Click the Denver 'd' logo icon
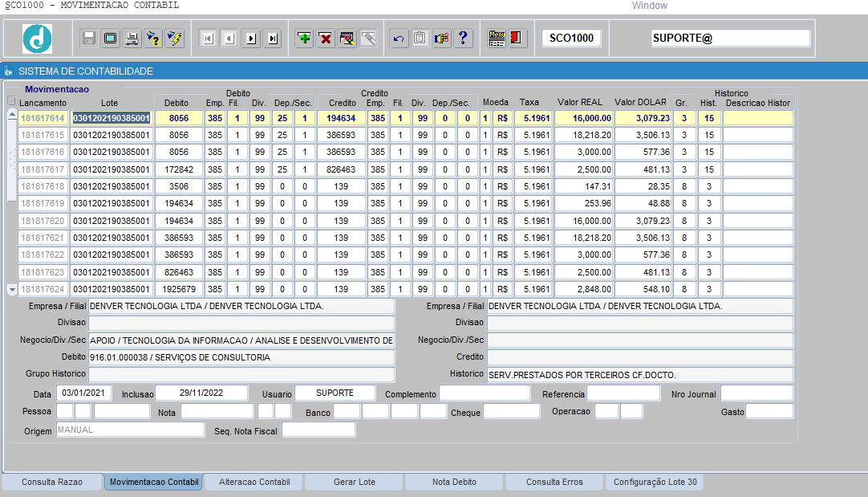The height and width of the screenshot is (497, 868). pyautogui.click(x=37, y=39)
